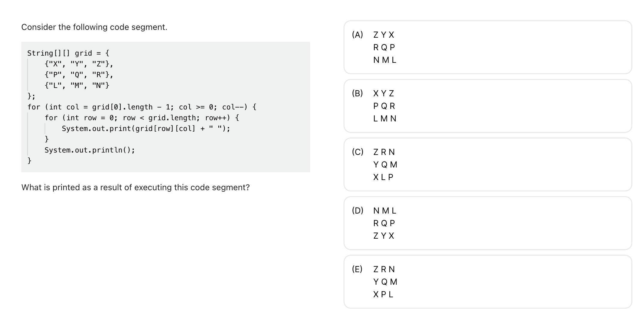Click the "X L P" line in option C
The image size is (644, 323).
(383, 177)
